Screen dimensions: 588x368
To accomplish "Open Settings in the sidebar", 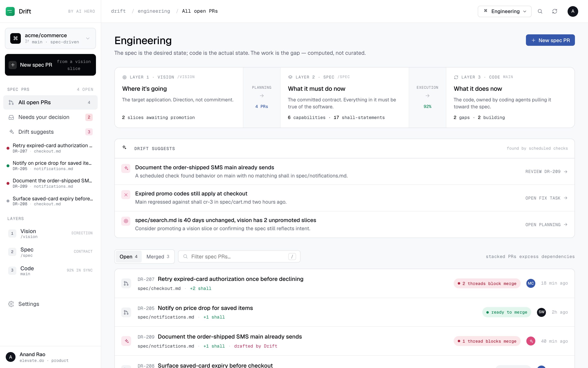I will point(50,304).
